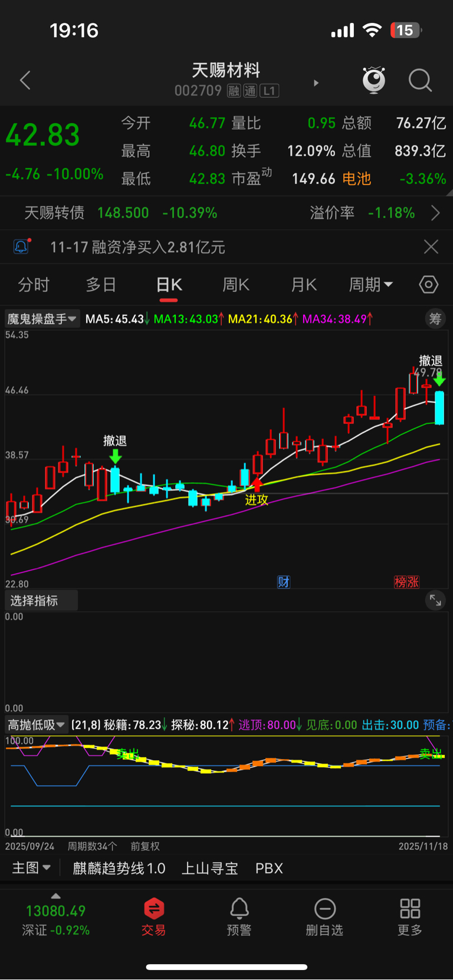The height and width of the screenshot is (980, 453).
Task: Tap current price 42.83
Action: tap(42, 135)
